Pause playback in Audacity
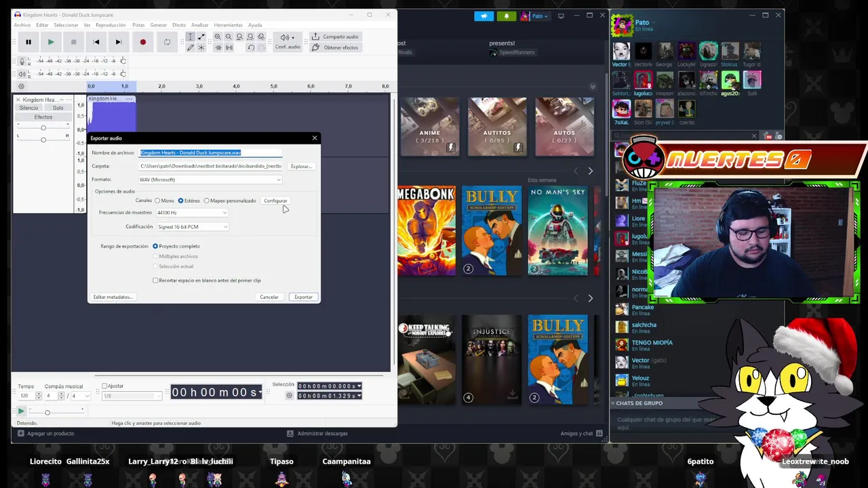Viewport: 868px width, 488px height. point(28,42)
